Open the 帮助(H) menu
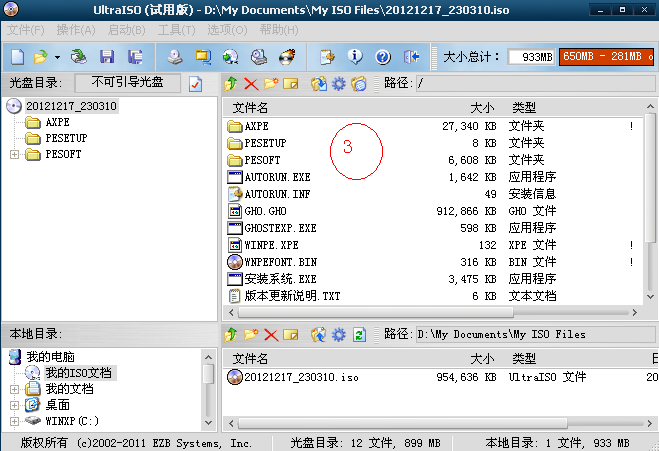The image size is (659, 451). coord(279,30)
